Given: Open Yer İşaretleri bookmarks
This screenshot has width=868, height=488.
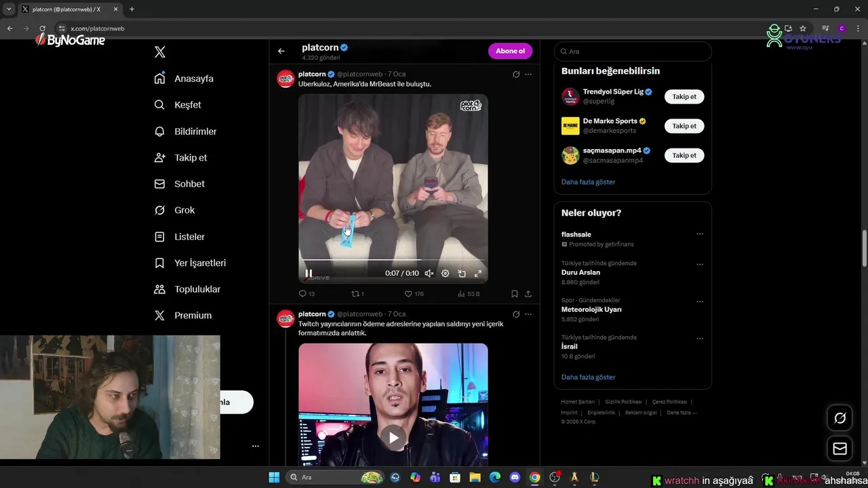Looking at the screenshot, I should click(x=190, y=263).
